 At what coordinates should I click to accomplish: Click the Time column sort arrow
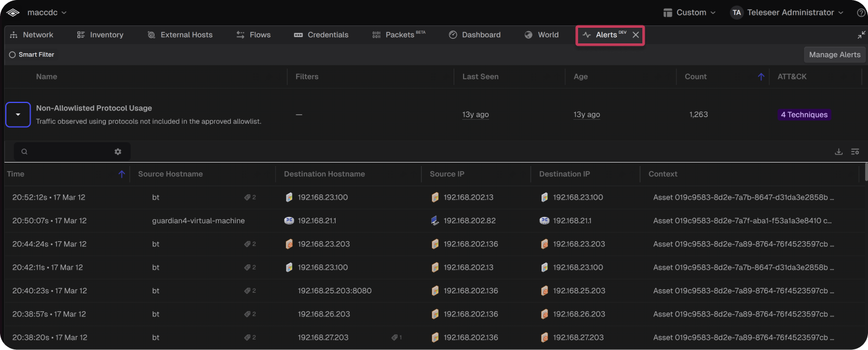(122, 174)
